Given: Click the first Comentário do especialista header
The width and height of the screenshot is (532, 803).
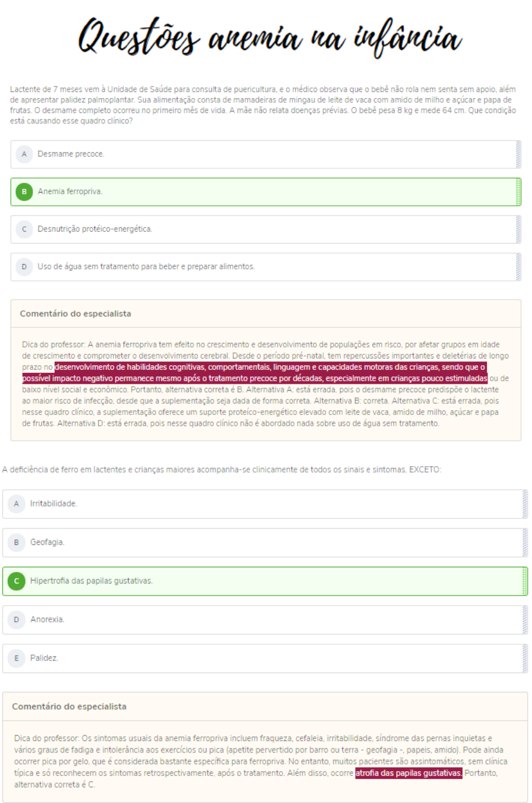Looking at the screenshot, I should click(75, 313).
